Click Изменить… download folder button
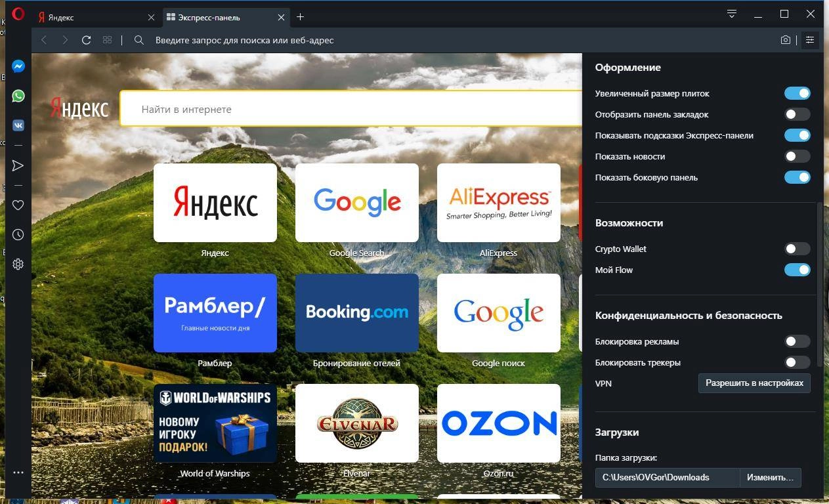 [771, 477]
